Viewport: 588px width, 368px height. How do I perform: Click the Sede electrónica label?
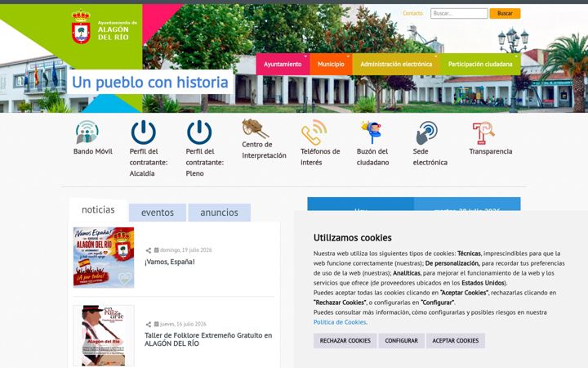pos(430,157)
